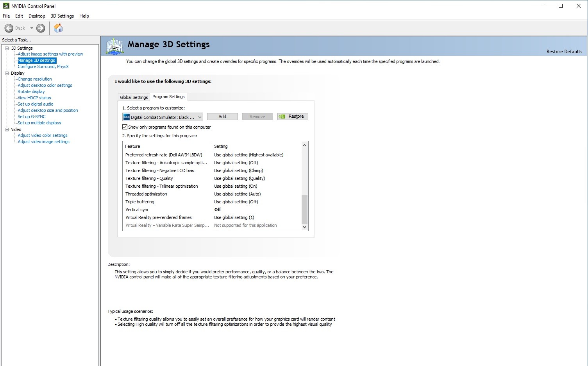
Task: Click the scroll down arrow in settings list
Action: pos(305,227)
